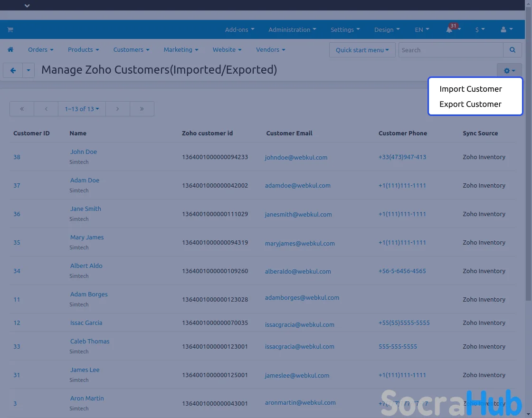The height and width of the screenshot is (418, 532).
Task: Expand the Quick start menu dropdown
Action: 362,50
